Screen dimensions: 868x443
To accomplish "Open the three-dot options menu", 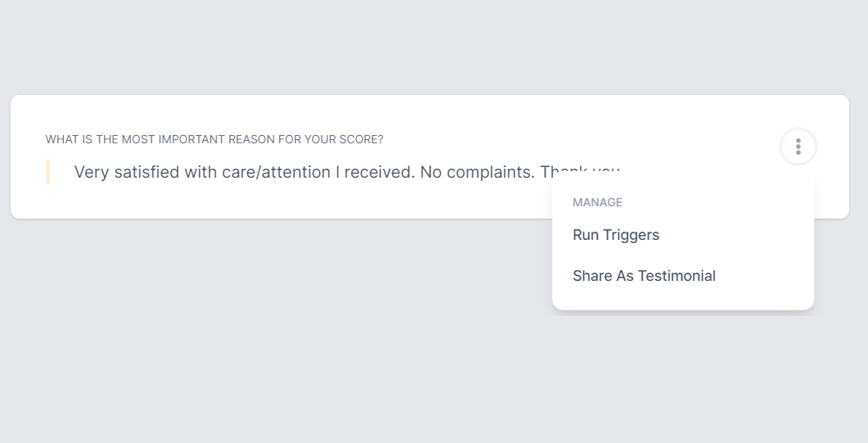I will click(798, 147).
